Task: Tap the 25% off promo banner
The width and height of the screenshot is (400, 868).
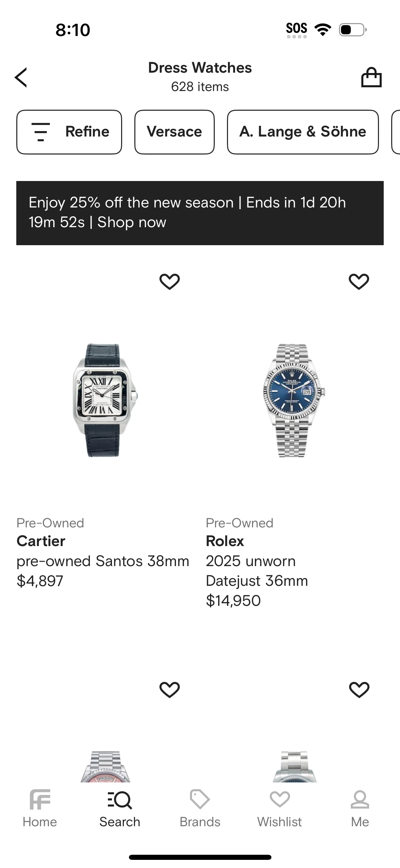Action: (x=200, y=213)
